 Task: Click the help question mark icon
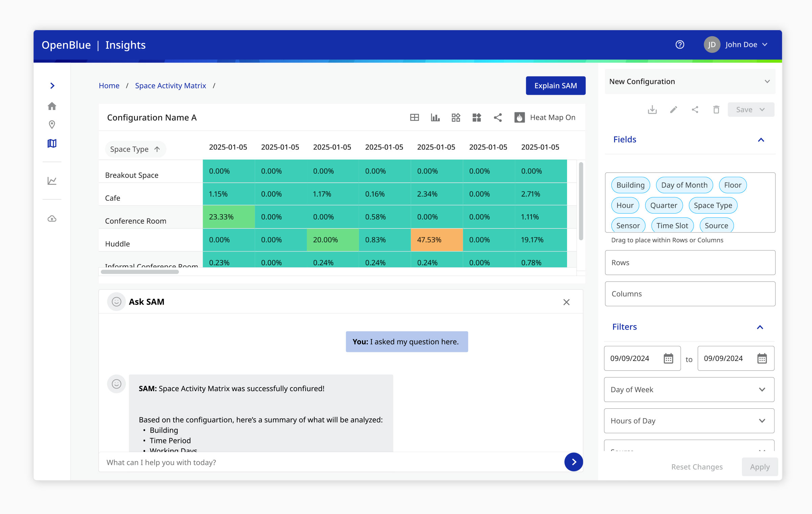[x=680, y=45]
